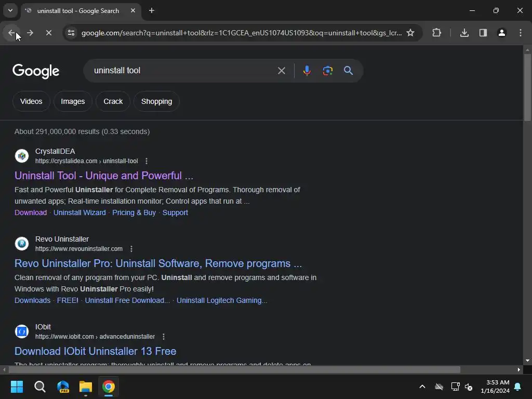
Task: Open the Extensions puzzle icon
Action: pos(437,33)
